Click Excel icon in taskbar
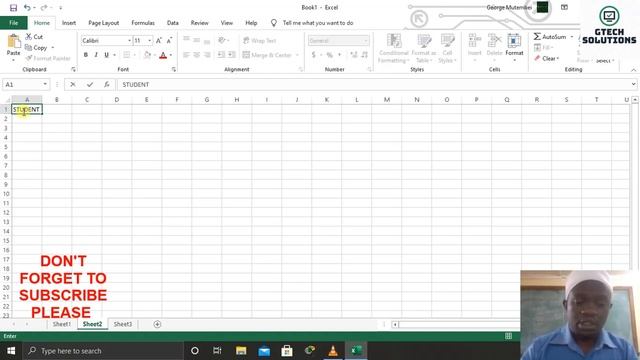Viewport: 640px width, 360px height. point(356,351)
